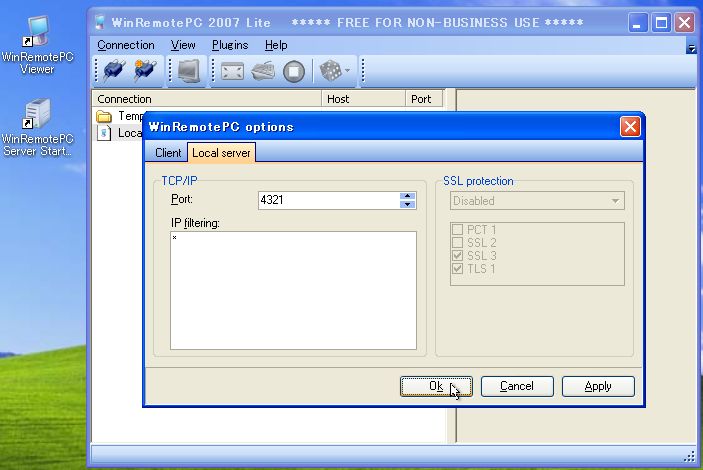Image resolution: width=703 pixels, height=470 pixels.
Task: Click the Port column header
Action: click(x=424, y=99)
